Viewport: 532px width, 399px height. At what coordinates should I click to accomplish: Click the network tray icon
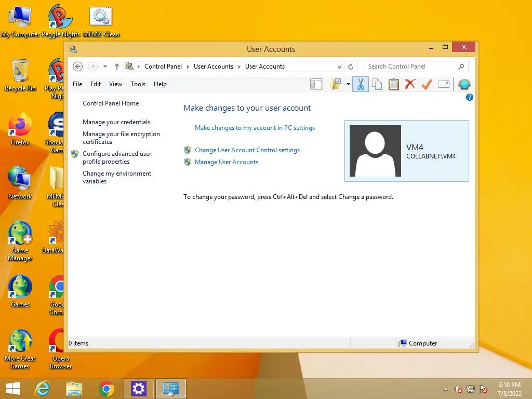471,389
